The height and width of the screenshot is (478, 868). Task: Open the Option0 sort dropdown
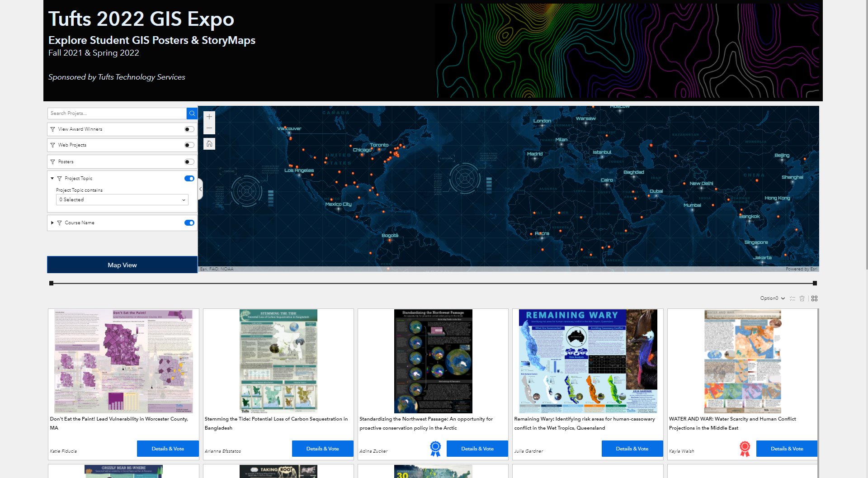coord(772,298)
